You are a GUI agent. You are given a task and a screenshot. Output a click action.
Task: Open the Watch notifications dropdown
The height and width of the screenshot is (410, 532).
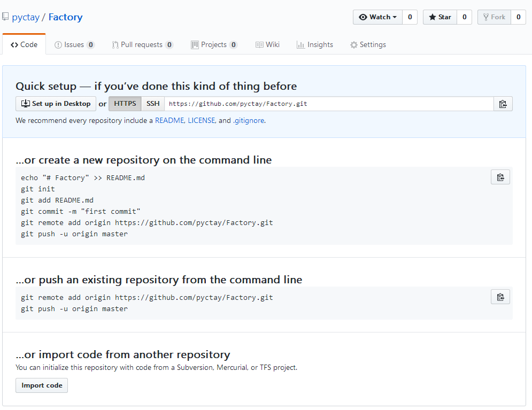377,17
